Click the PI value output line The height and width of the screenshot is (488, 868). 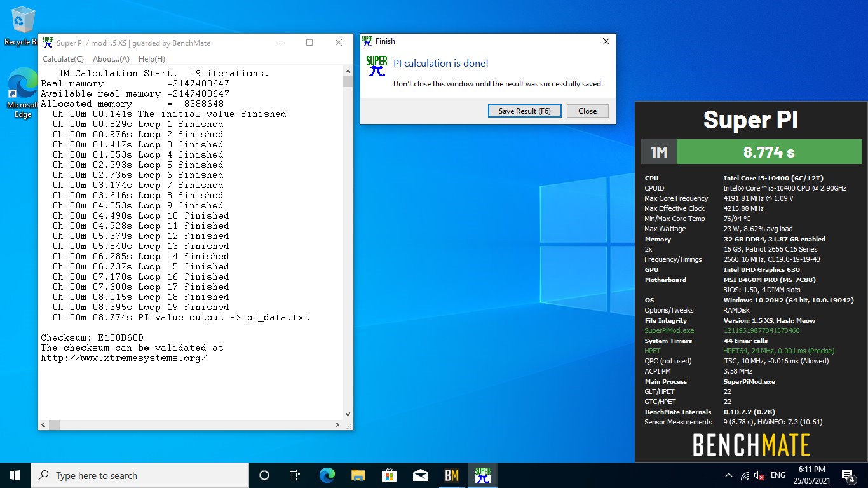pos(181,317)
